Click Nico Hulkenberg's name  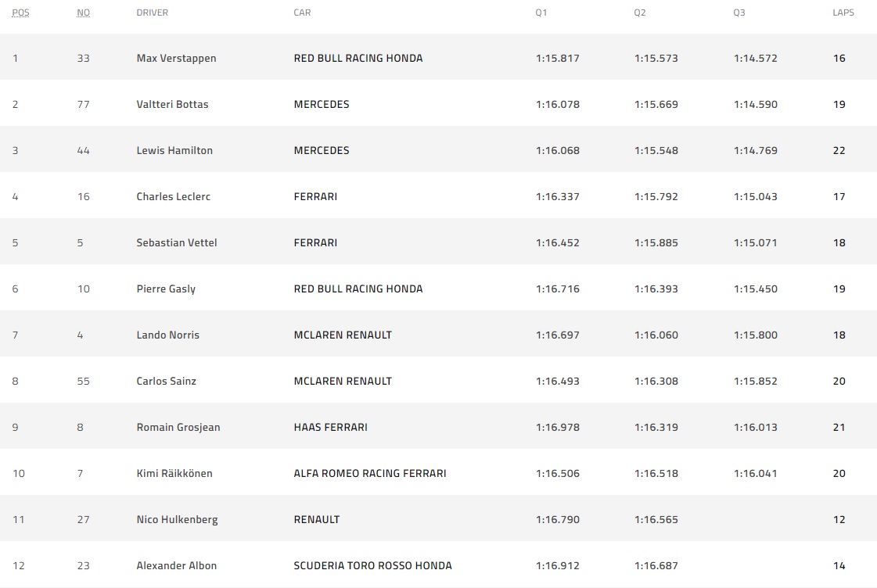[x=177, y=519]
